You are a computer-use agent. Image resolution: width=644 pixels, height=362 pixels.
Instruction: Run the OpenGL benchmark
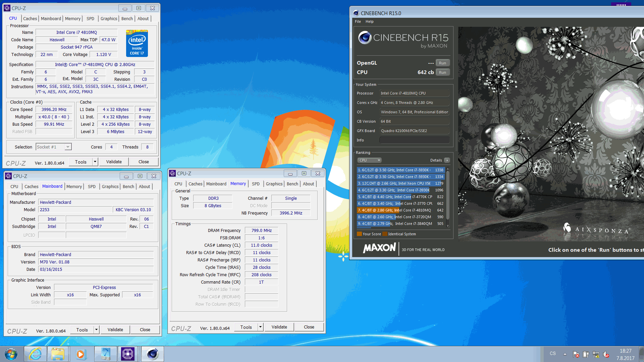point(442,63)
